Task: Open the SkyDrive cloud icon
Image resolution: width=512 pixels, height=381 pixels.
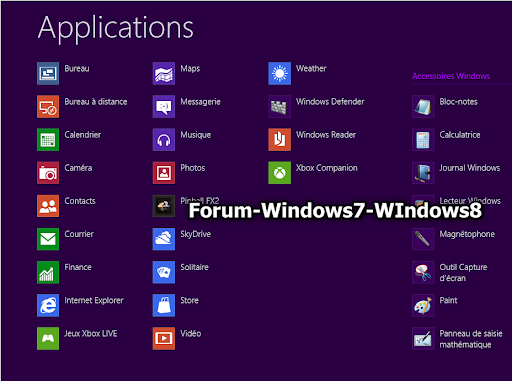Action: (x=164, y=239)
